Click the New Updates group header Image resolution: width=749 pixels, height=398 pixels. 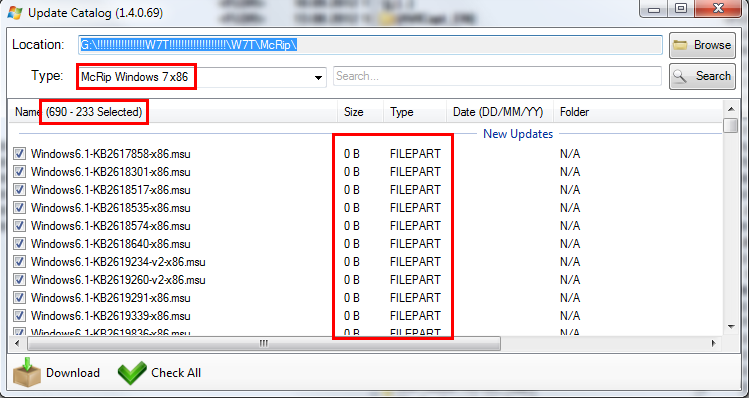click(518, 134)
